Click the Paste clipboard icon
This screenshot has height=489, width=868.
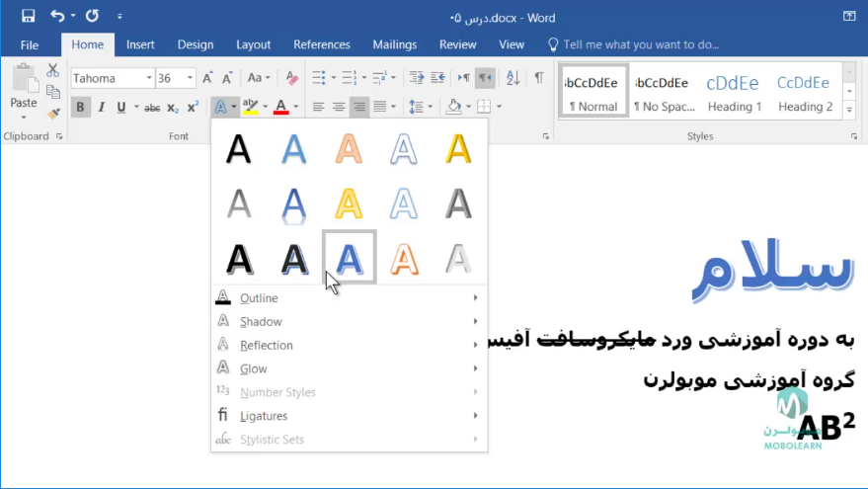click(x=24, y=79)
